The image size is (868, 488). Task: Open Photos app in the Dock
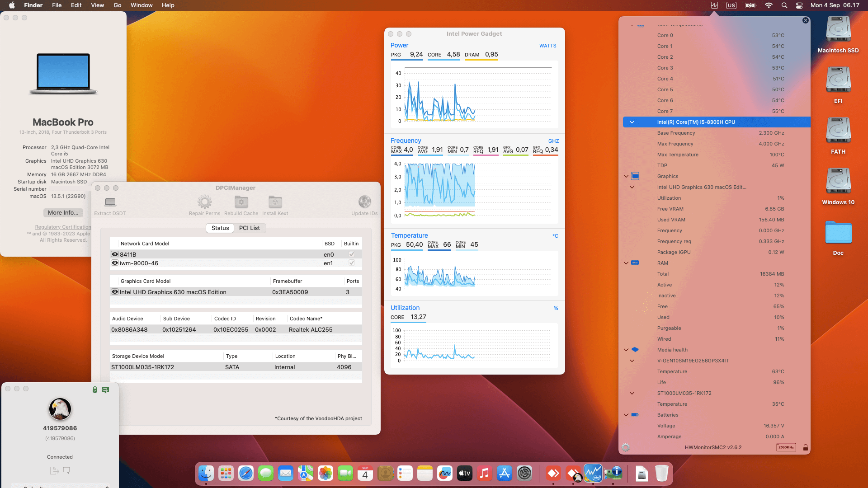(325, 473)
